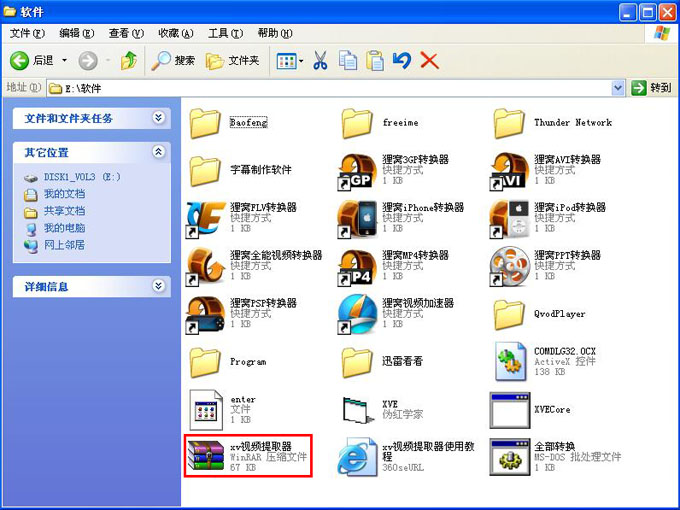Open the 帮助(H) menu
This screenshot has height=510, width=680.
click(275, 33)
